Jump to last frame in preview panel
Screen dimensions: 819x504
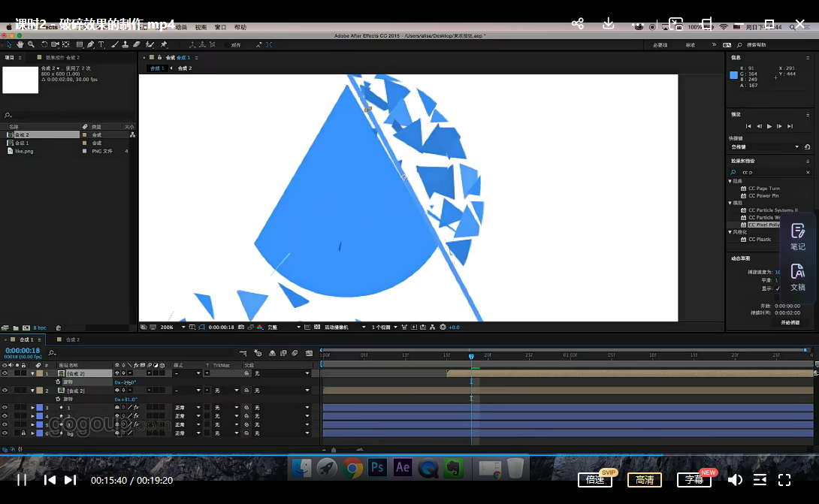click(790, 126)
